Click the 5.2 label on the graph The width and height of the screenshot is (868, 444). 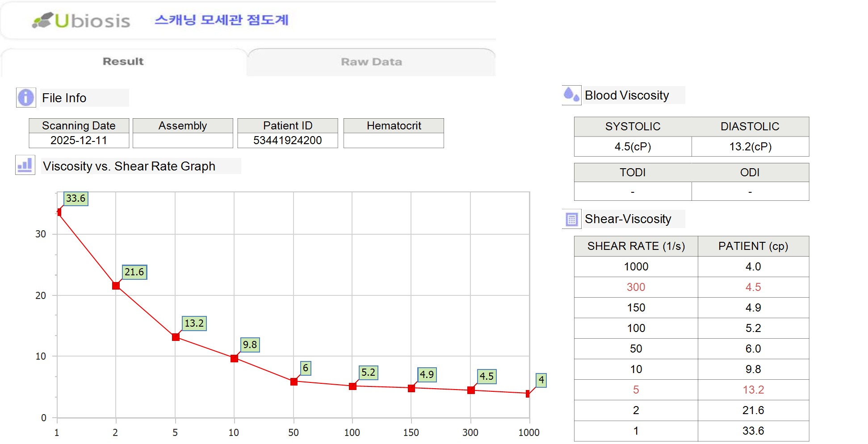[x=369, y=373]
